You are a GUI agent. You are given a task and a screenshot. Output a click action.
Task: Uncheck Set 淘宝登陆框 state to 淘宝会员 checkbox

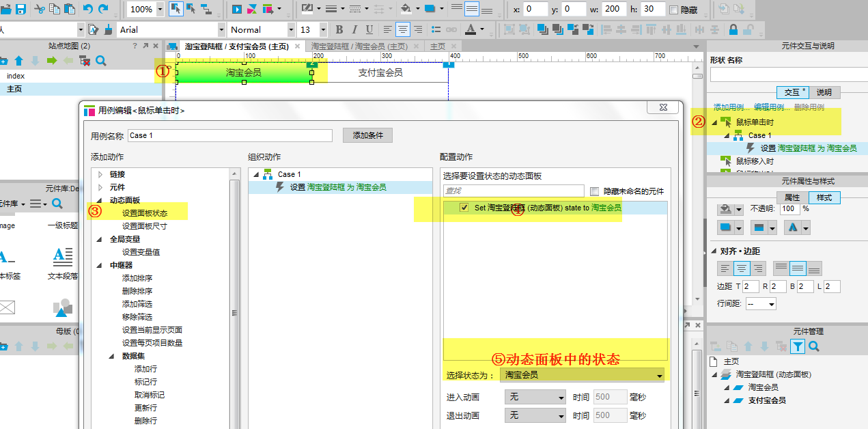coord(464,208)
